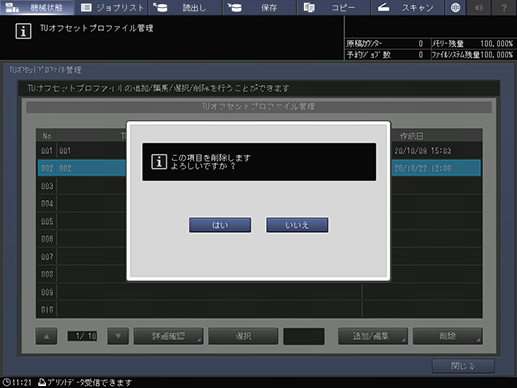Select profile row 001 in the list
Viewport: 517px width, 388px height.
pyautogui.click(x=259, y=151)
